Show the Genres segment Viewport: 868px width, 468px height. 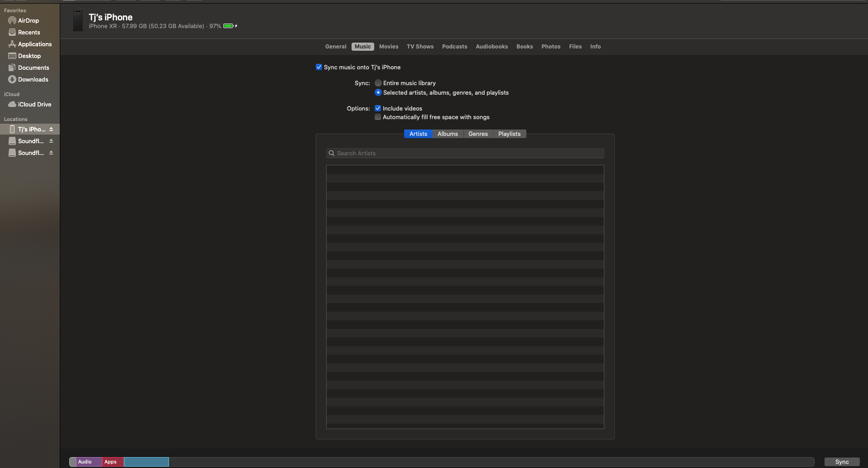tap(478, 134)
